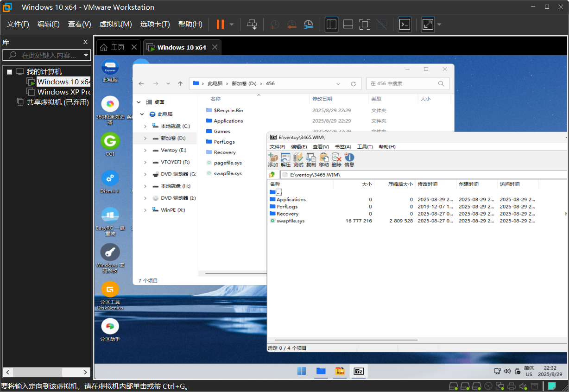Open the snapshot manager wrench-clock icon
This screenshot has height=392, width=569.
click(x=308, y=24)
